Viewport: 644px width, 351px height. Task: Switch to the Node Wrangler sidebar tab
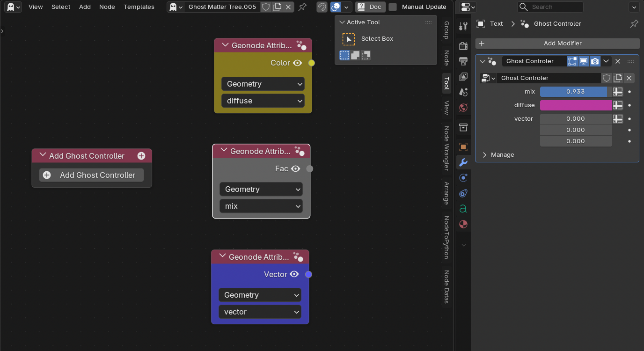pyautogui.click(x=446, y=148)
